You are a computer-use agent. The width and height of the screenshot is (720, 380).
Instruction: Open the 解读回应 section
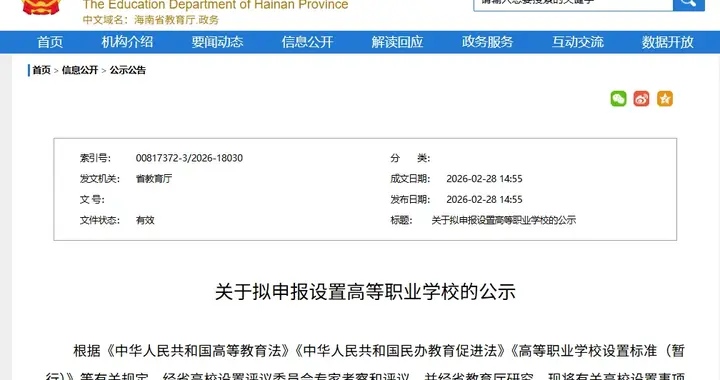[397, 42]
